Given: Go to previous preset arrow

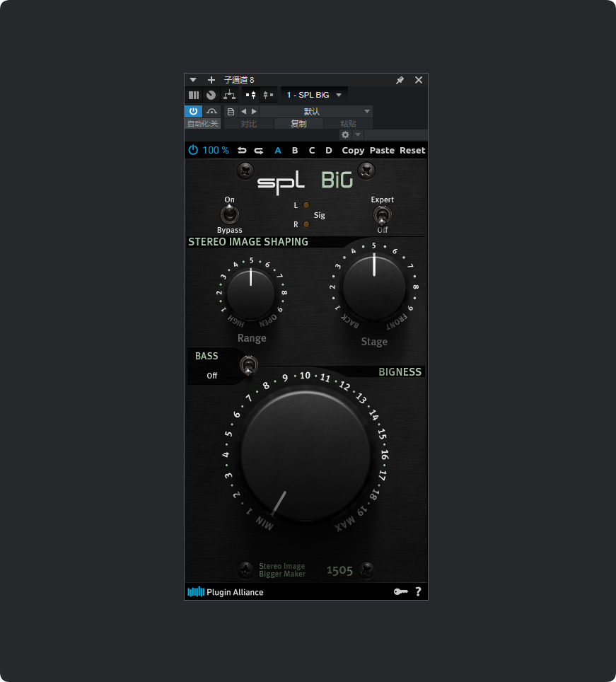Looking at the screenshot, I should coord(243,111).
